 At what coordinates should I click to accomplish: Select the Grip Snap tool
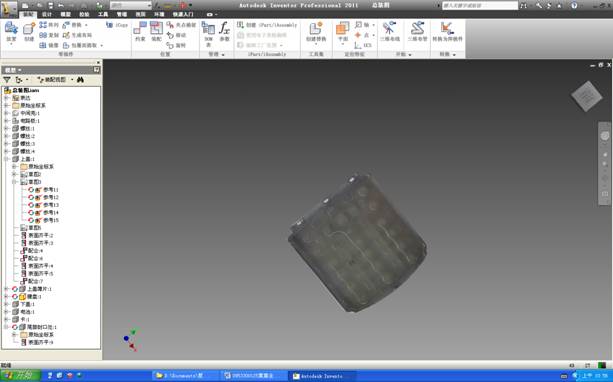(x=181, y=25)
